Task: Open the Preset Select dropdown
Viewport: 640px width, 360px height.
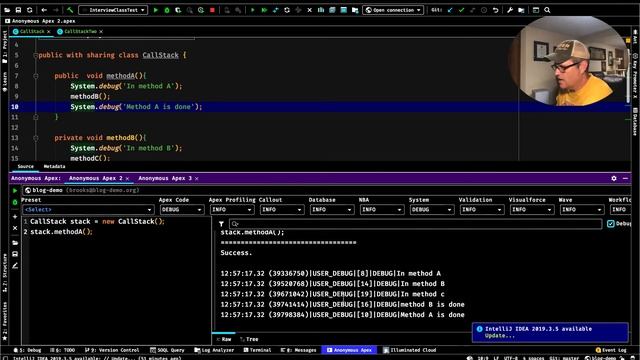Action: coord(88,209)
